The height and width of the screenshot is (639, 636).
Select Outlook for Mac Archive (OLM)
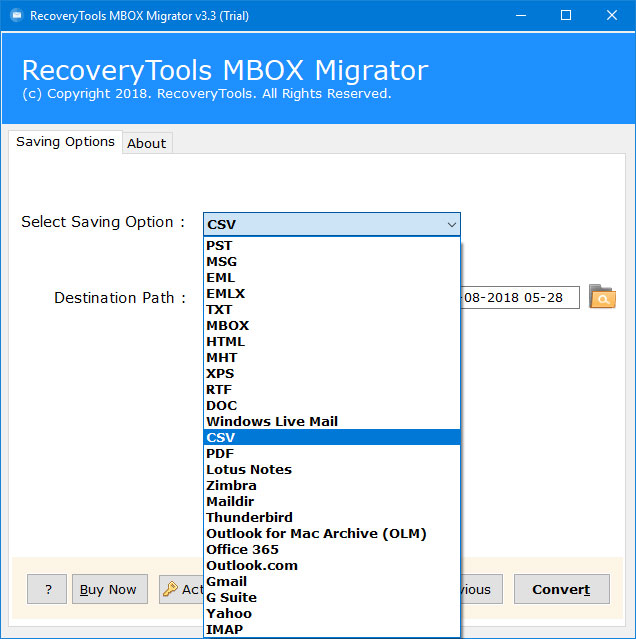[x=332, y=533]
